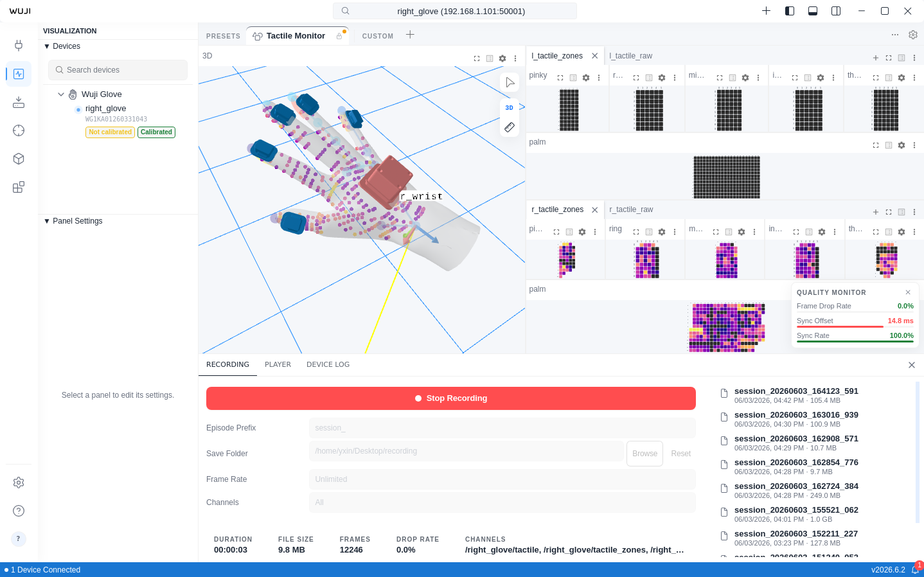Image resolution: width=924 pixels, height=577 pixels.
Task: Toggle the 3D view mode button
Action: pos(510,108)
